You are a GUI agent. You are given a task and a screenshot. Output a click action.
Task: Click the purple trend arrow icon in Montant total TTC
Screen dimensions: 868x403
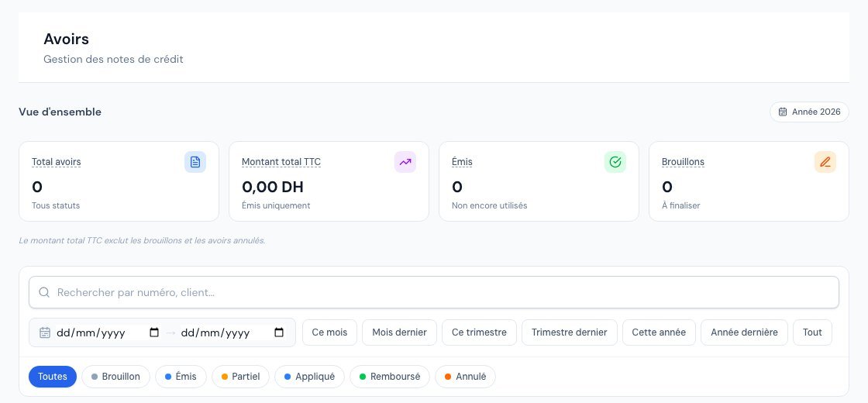405,162
